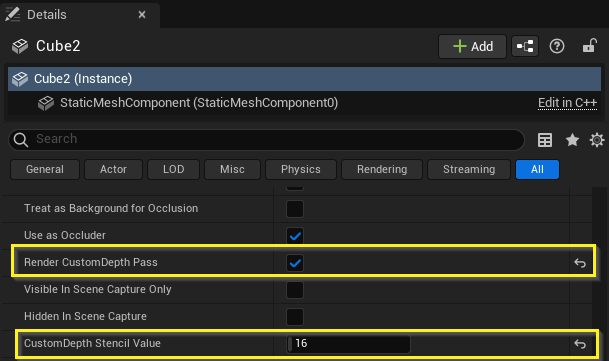Reset Render CustomDepth Pass to default
609x361 pixels.
(x=580, y=263)
